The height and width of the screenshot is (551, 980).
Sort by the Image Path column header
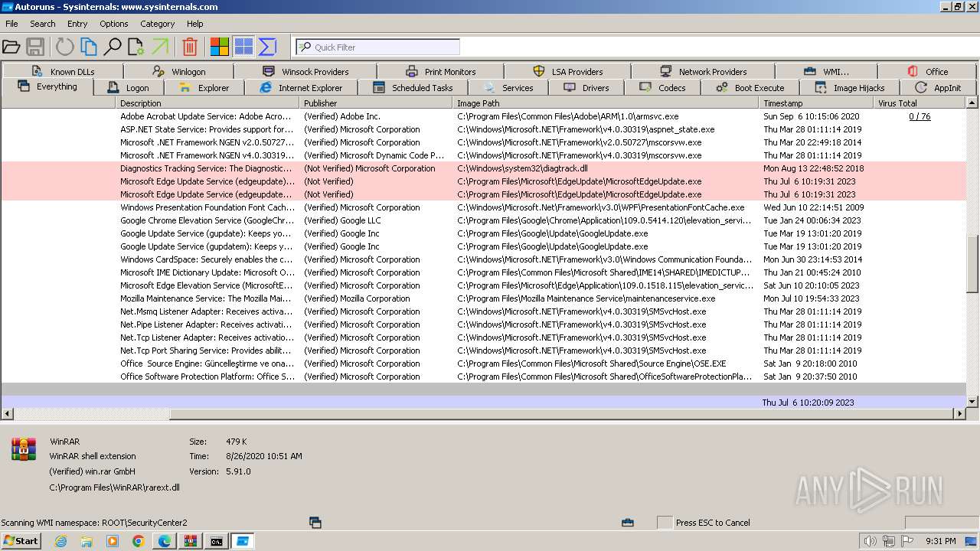click(606, 103)
